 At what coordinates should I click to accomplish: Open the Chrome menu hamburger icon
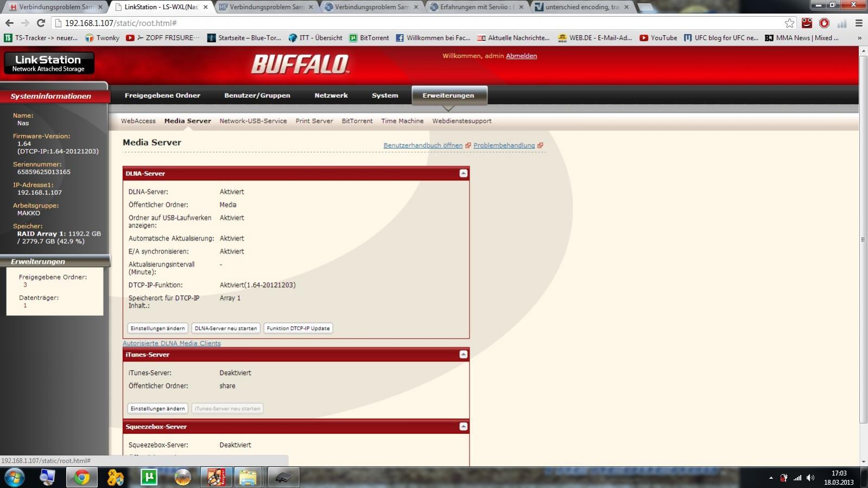tap(859, 23)
